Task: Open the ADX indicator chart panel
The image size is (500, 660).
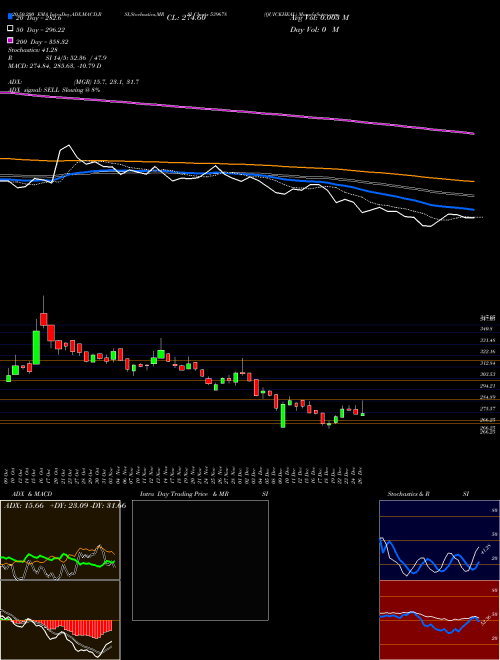Action: (x=60, y=540)
